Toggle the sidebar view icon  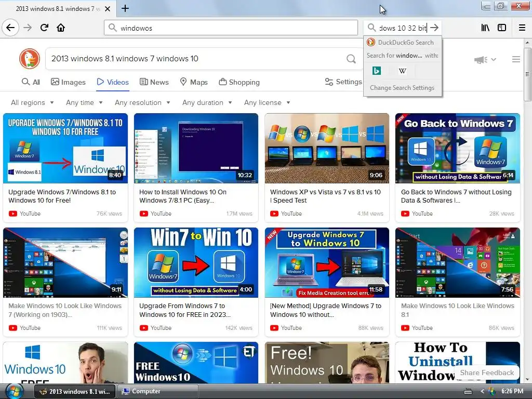click(502, 28)
